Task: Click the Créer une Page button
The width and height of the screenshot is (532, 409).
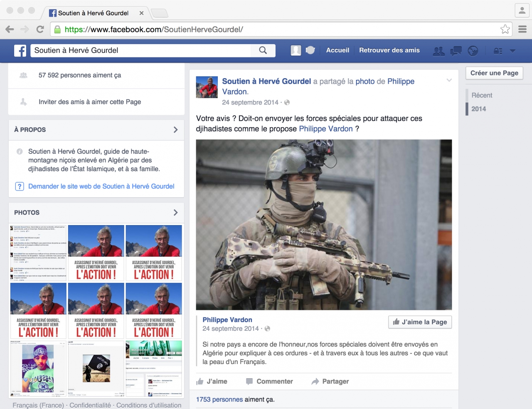Action: pos(494,73)
